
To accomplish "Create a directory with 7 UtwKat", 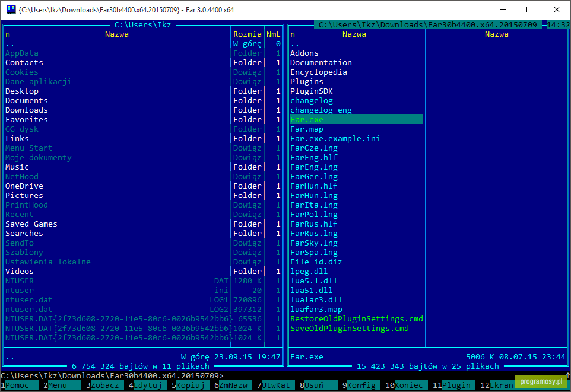I will click(x=276, y=385).
